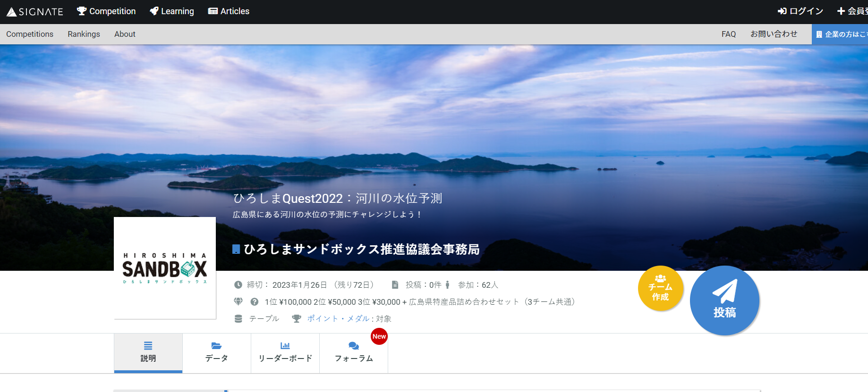This screenshot has width=868, height=392.
Task: Click the SIGNATE logo
Action: click(35, 11)
